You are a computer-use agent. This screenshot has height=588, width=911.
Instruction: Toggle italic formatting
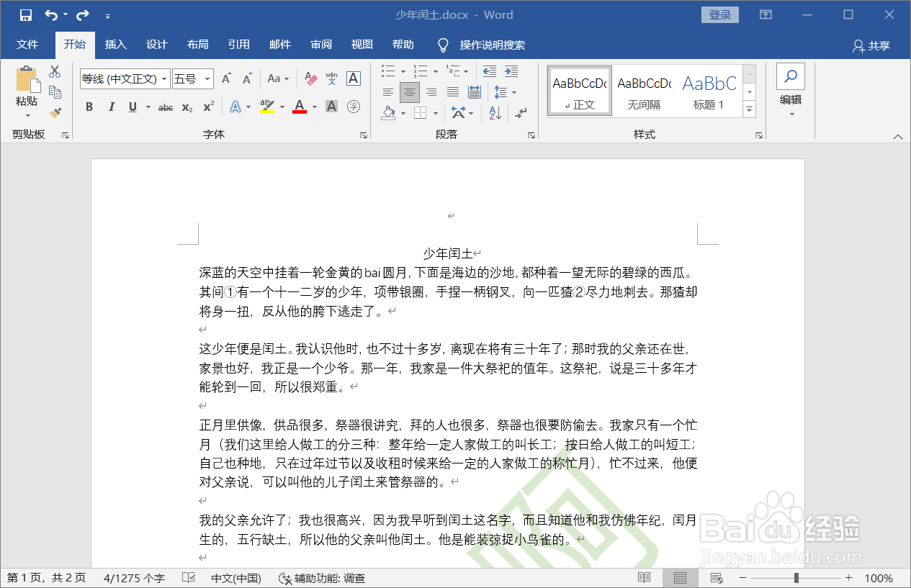(x=111, y=107)
